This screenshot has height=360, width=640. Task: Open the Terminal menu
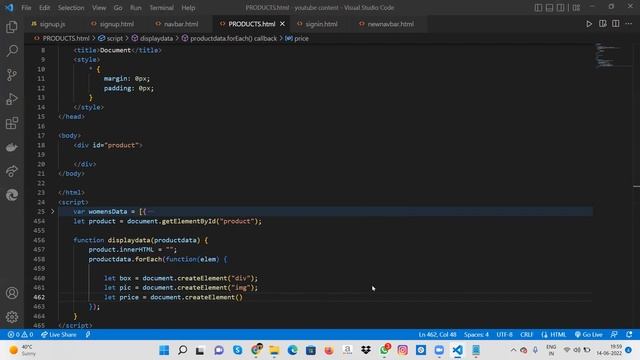pyautogui.click(x=161, y=8)
